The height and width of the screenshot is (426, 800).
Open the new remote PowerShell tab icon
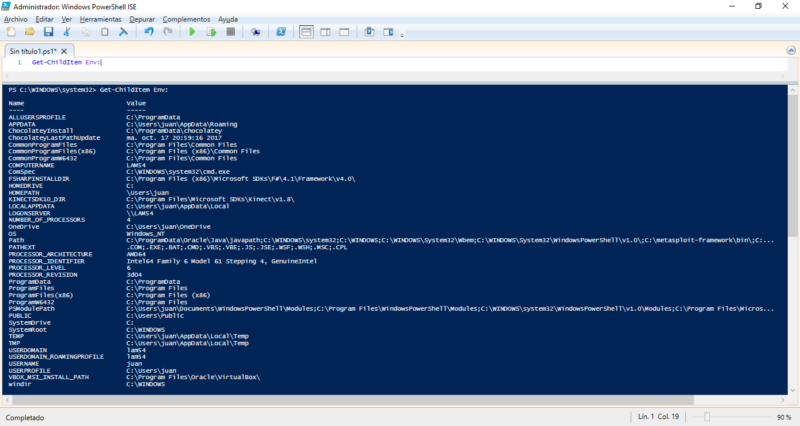pyautogui.click(x=255, y=32)
